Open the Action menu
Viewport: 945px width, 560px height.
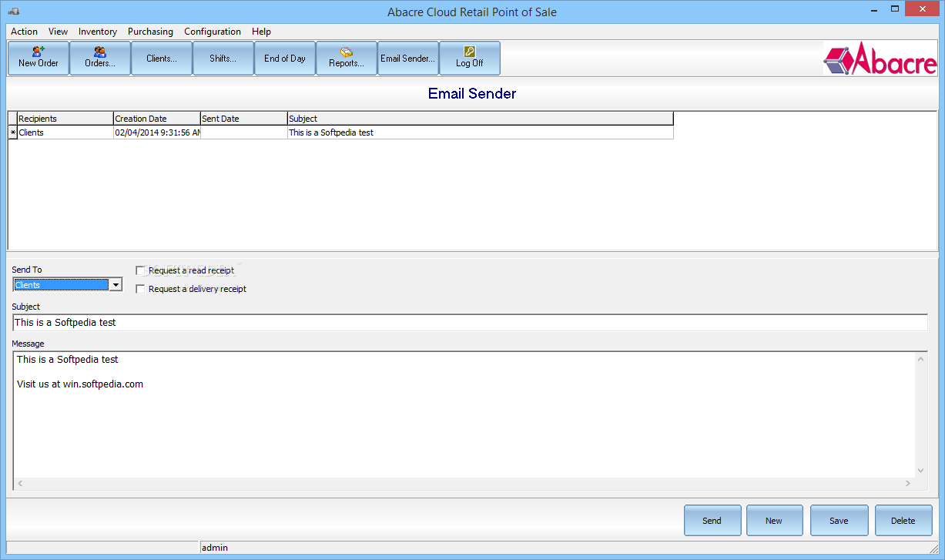(x=24, y=32)
